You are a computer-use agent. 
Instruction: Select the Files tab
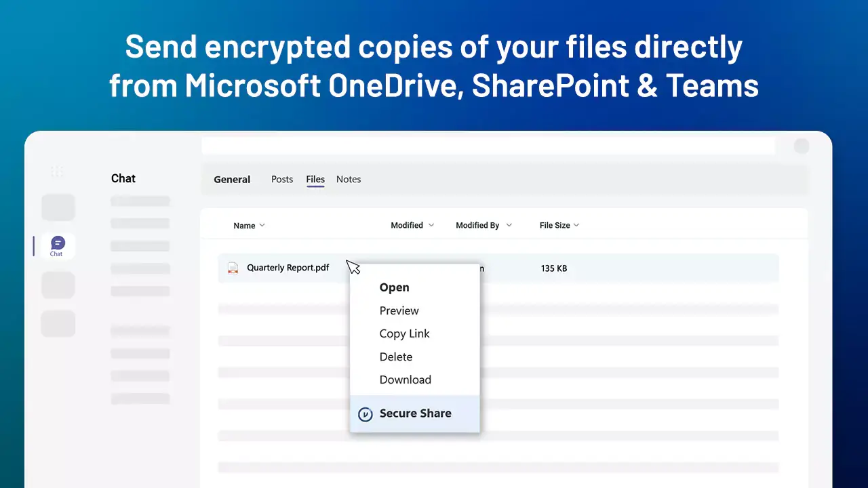[315, 180]
